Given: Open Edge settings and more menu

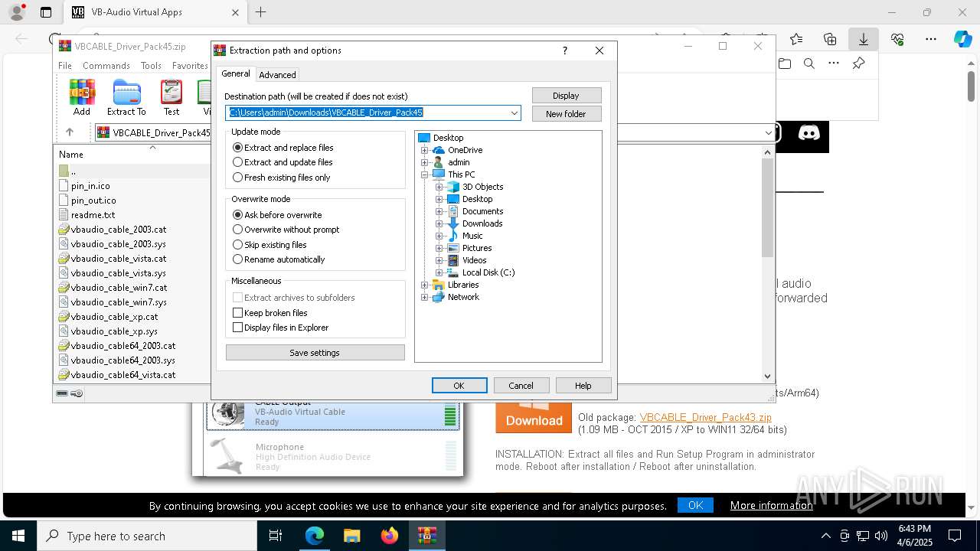Looking at the screenshot, I should [931, 39].
